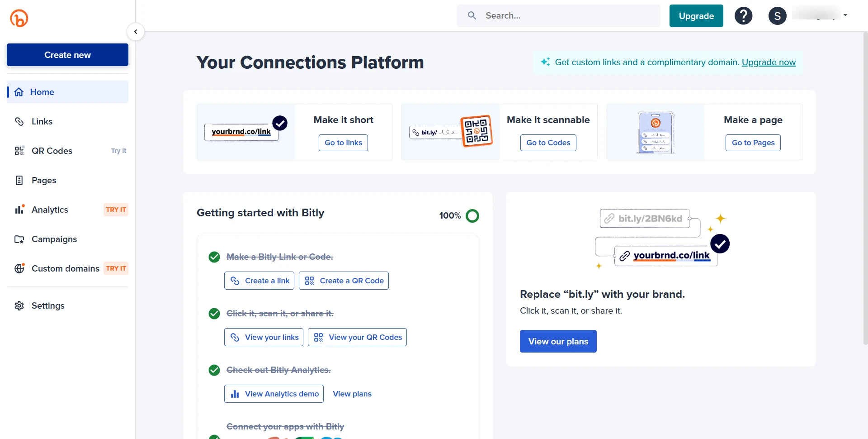Screen dimensions: 868x439
Task: Click the Bitly logo
Action: click(x=19, y=18)
